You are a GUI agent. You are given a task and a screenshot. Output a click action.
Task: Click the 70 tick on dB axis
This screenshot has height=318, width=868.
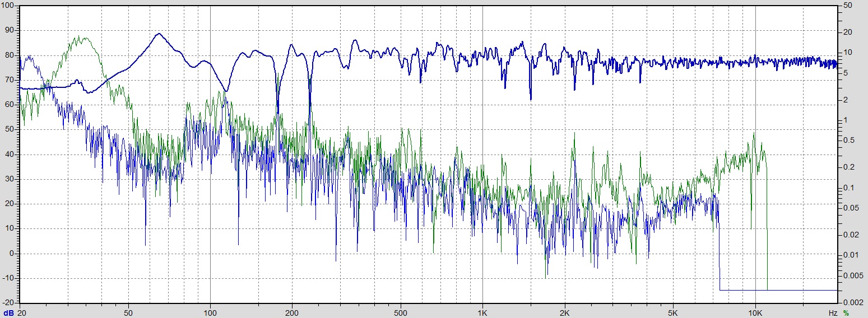10,80
